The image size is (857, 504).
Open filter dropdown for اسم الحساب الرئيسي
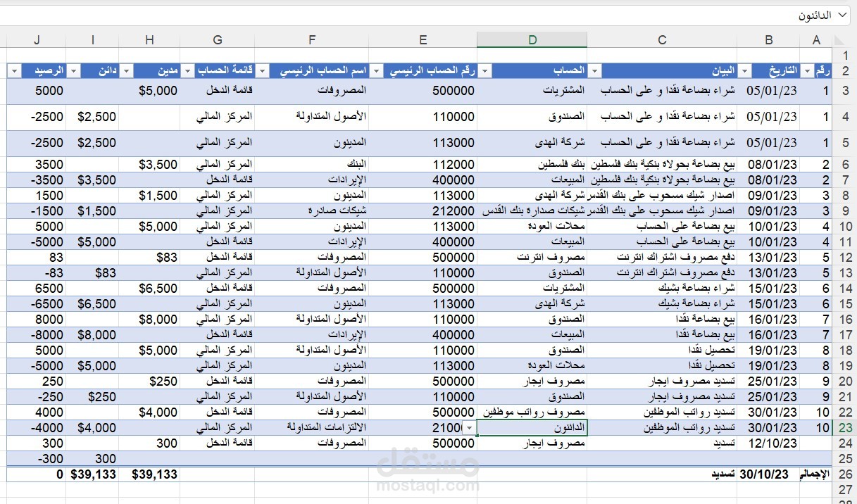pyautogui.click(x=263, y=71)
